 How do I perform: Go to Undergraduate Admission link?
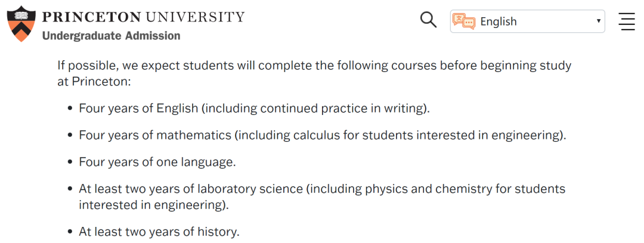click(111, 36)
